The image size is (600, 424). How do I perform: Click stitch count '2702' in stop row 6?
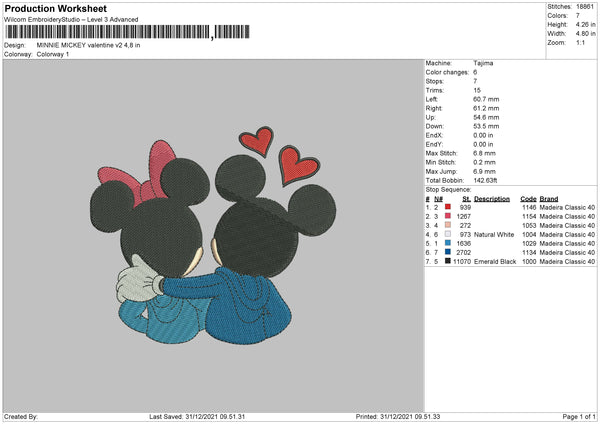coord(463,253)
